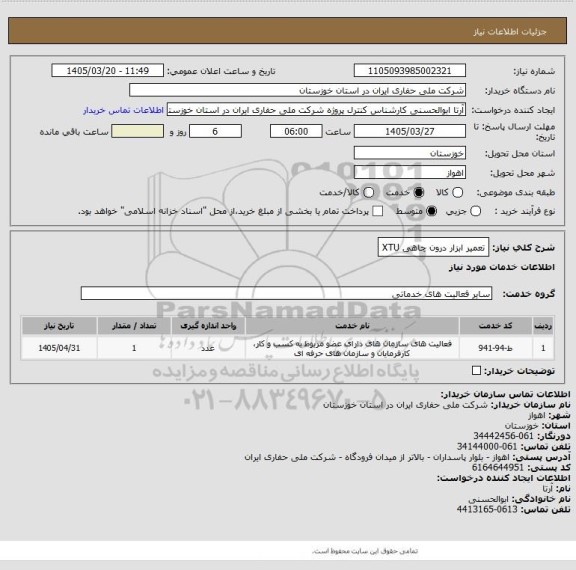Viewport: 576px width, 570px height.
Task: Click the description field تعمیر ابزار درون چاهی XTU
Action: pos(433,248)
